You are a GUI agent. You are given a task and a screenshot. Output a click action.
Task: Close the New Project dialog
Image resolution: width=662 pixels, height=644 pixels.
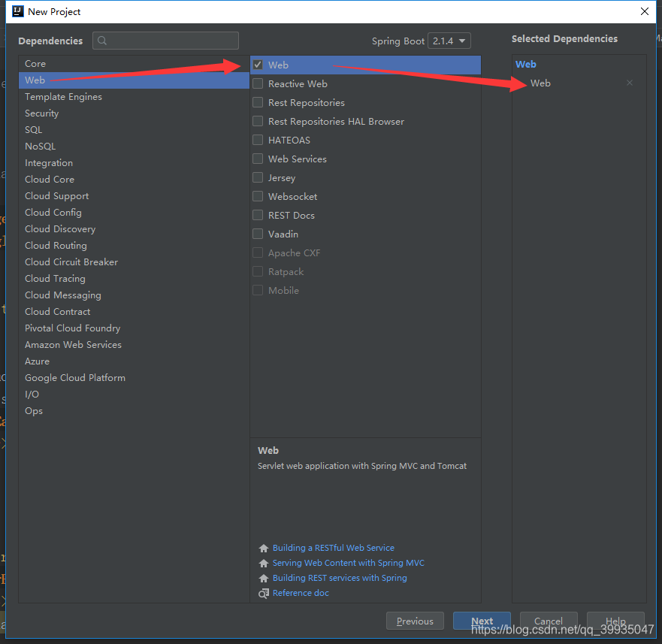[644, 11]
